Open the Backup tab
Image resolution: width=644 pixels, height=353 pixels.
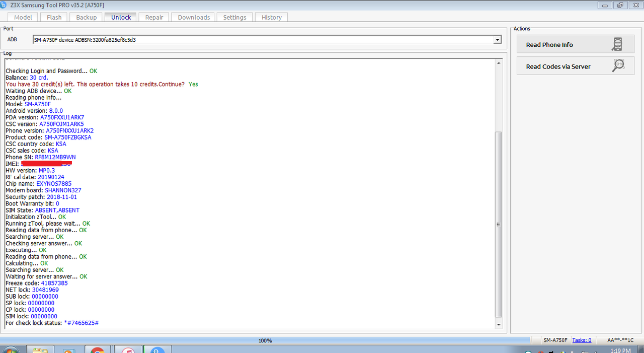click(x=87, y=17)
